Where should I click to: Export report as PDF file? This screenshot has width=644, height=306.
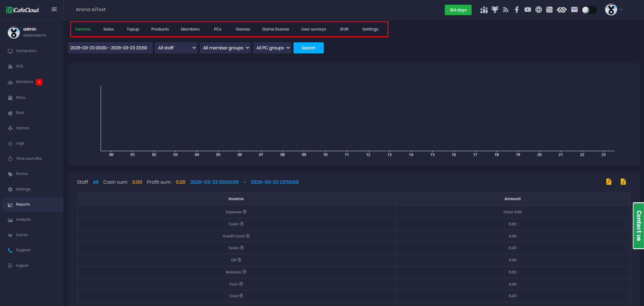[x=609, y=182]
